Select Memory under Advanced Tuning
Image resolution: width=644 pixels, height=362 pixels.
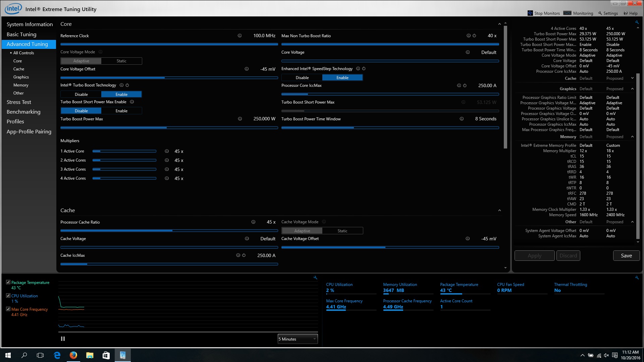[x=21, y=85]
